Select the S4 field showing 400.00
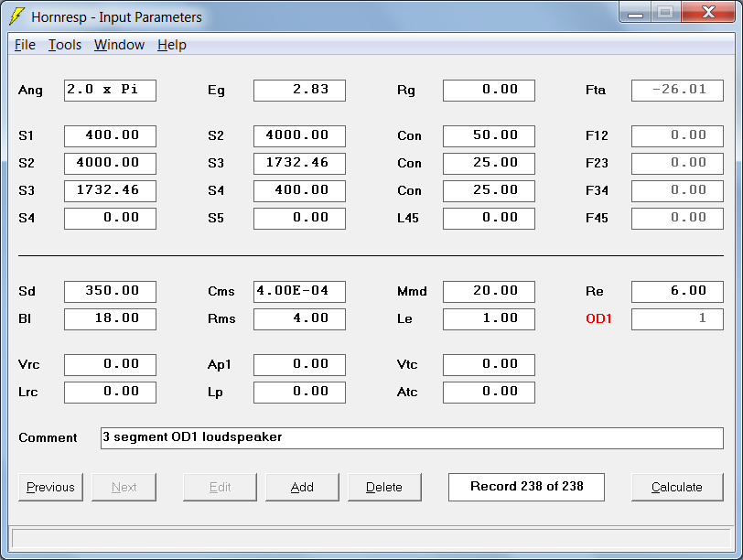 (x=299, y=191)
